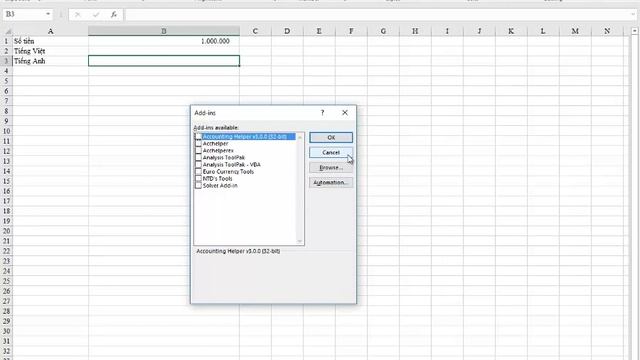Open Browse... to locate an add-in
Screen dimensions: 640x360
tap(331, 167)
